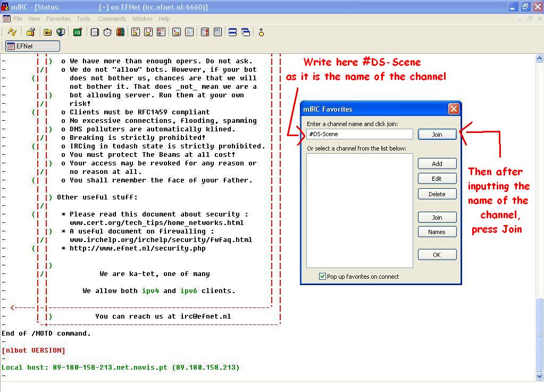Open the File menu

click(18, 19)
